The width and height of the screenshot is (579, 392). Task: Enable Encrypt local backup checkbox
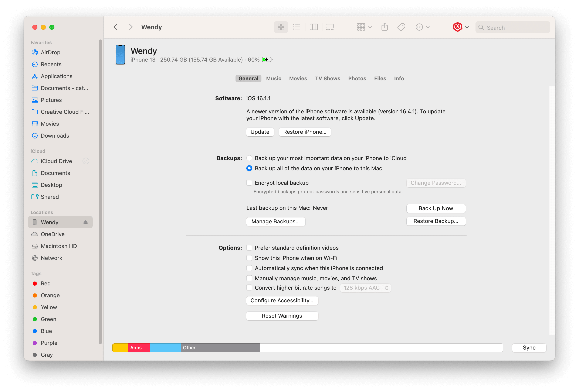point(249,183)
